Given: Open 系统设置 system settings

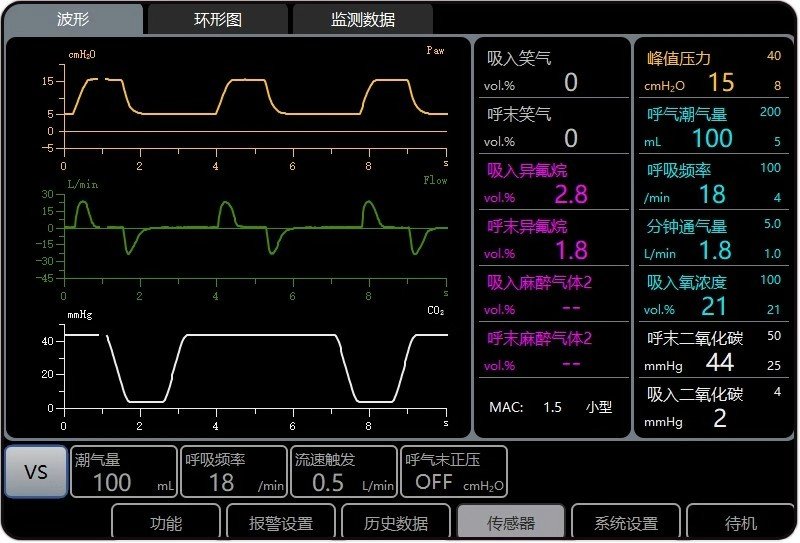Looking at the screenshot, I should (626, 523).
